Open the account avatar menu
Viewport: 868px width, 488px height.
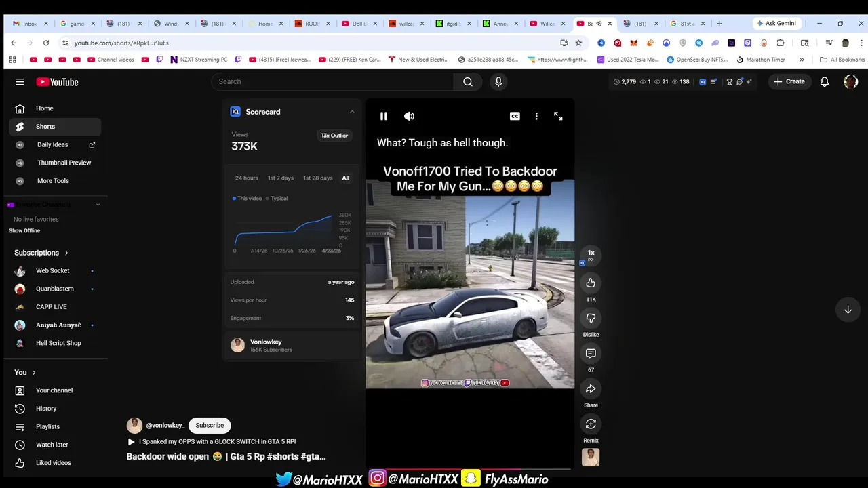point(850,81)
